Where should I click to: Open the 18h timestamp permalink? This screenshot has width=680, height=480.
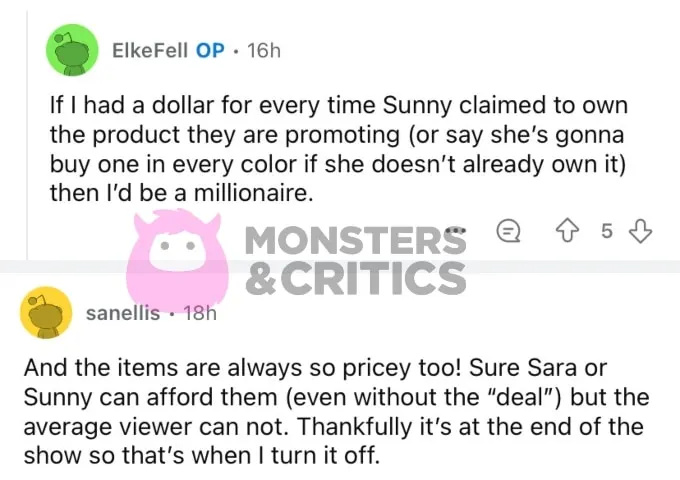pyautogui.click(x=200, y=313)
